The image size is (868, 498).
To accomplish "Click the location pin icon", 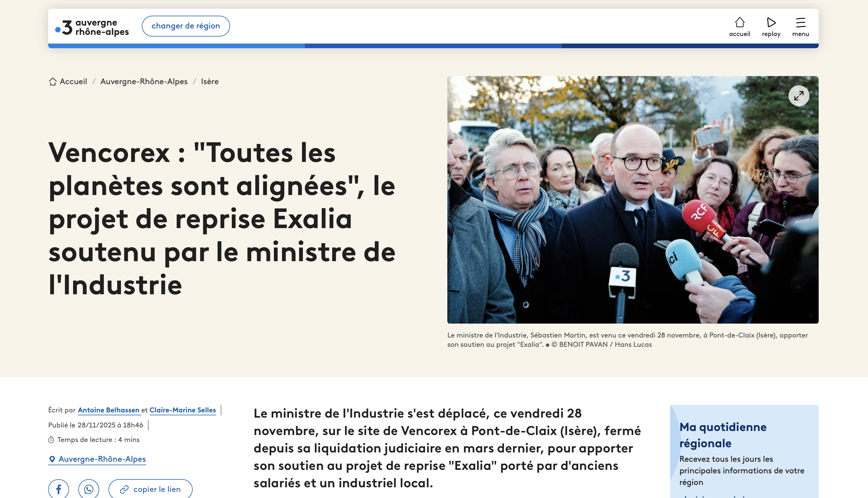I will [52, 459].
